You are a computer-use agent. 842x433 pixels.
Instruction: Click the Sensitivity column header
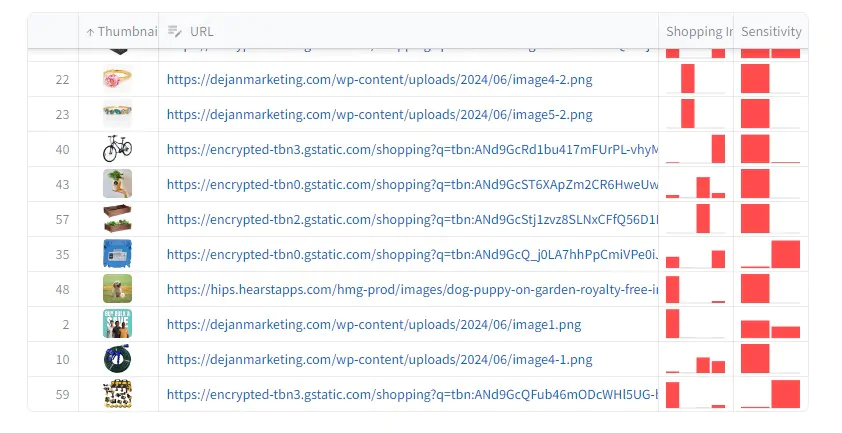tap(771, 32)
